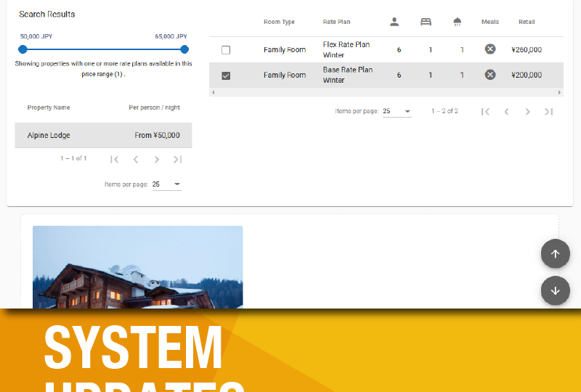Viewport: 581px width, 392px height.
Task: Click the horizontal scrollbar right arrow
Action: tap(559, 92)
